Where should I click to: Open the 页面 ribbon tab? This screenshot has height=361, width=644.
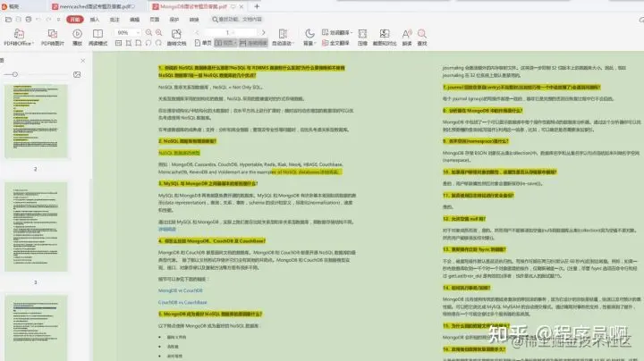(155, 20)
